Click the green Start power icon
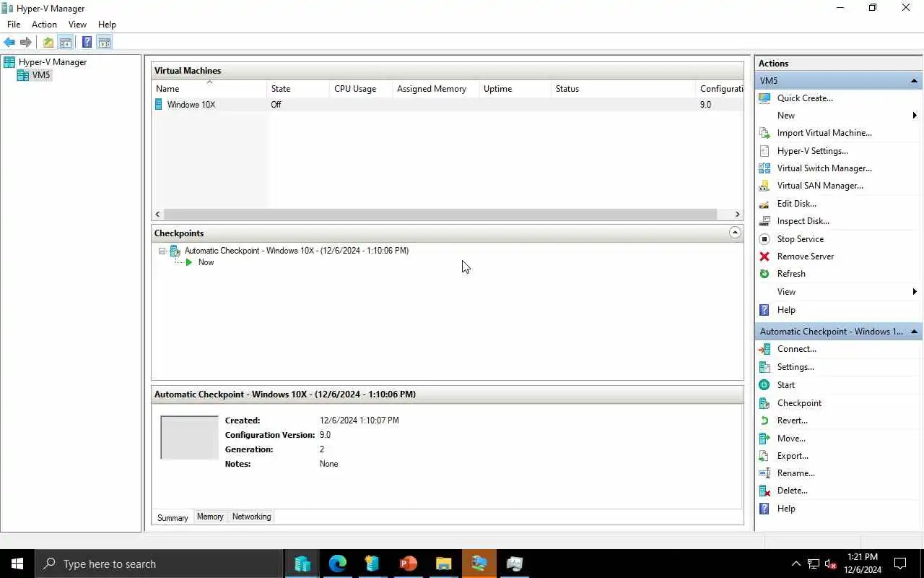The width and height of the screenshot is (924, 578). coord(764,385)
